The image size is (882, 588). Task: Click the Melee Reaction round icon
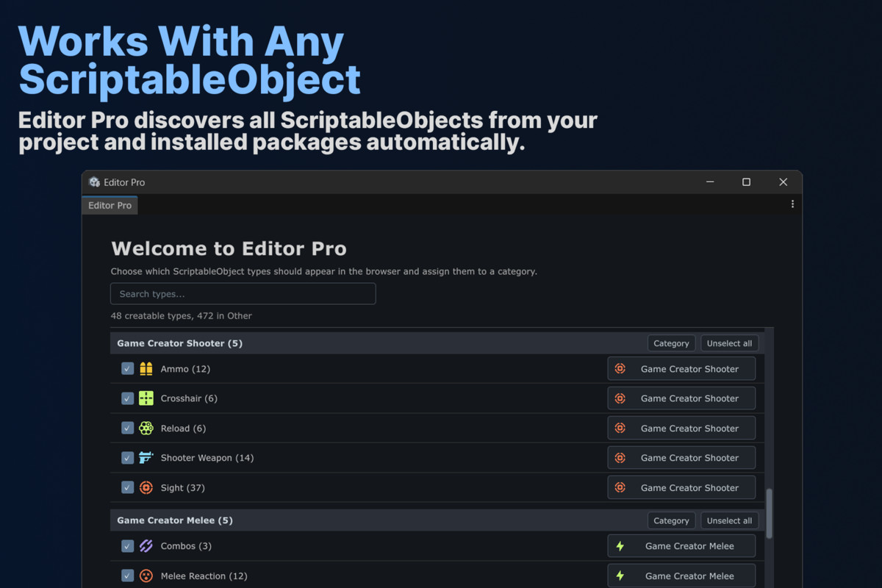click(146, 576)
